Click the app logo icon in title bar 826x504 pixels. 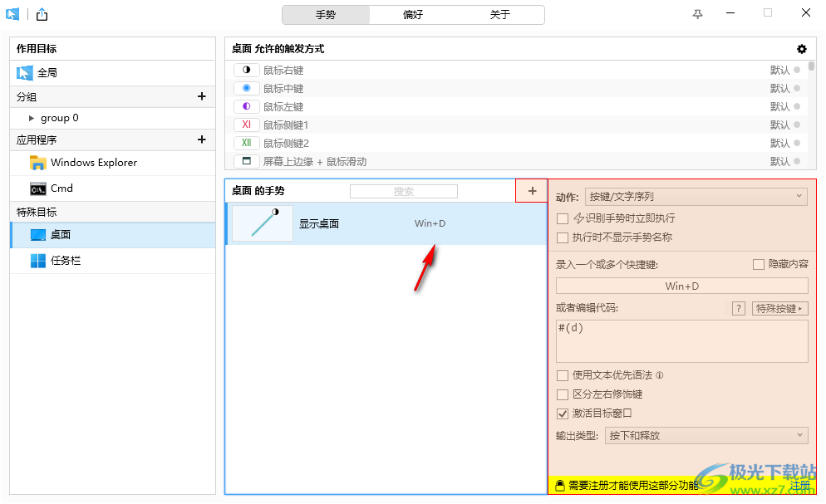(12, 14)
